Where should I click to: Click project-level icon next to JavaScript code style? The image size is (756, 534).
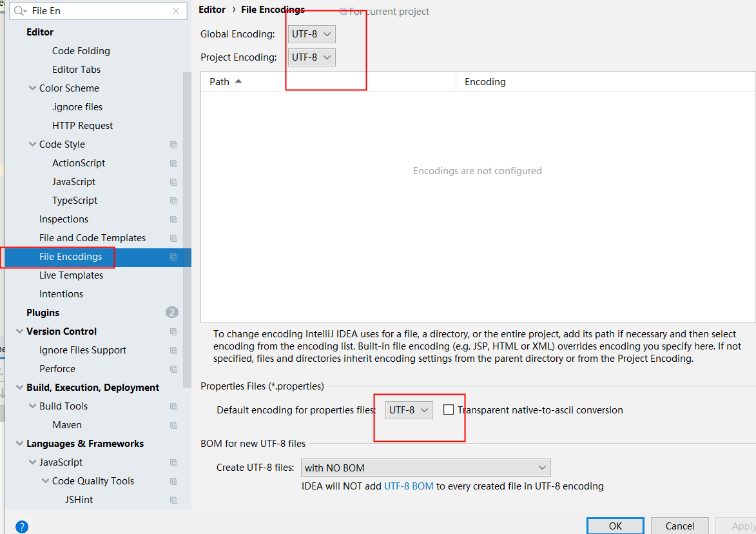point(173,183)
